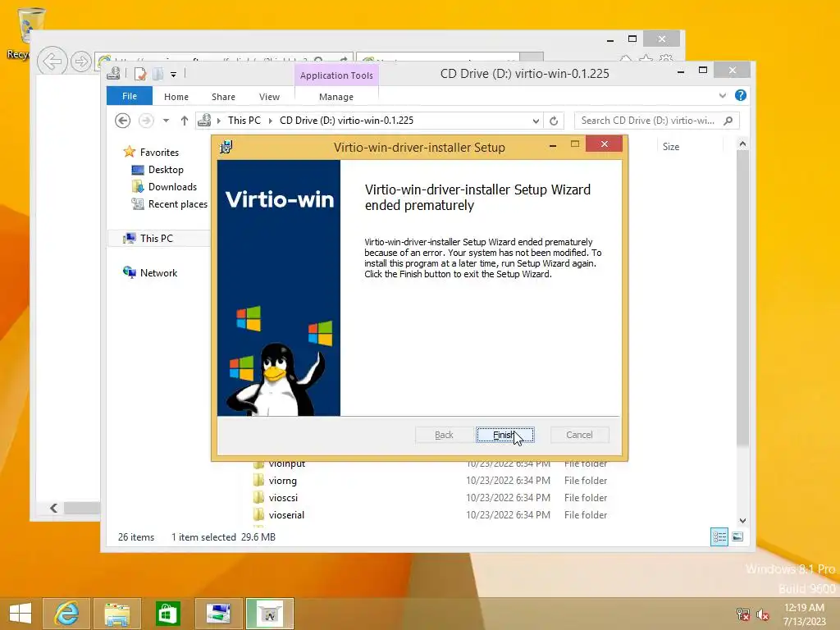Click Cancel in the setup wizard
This screenshot has width=840, height=630.
tap(579, 435)
